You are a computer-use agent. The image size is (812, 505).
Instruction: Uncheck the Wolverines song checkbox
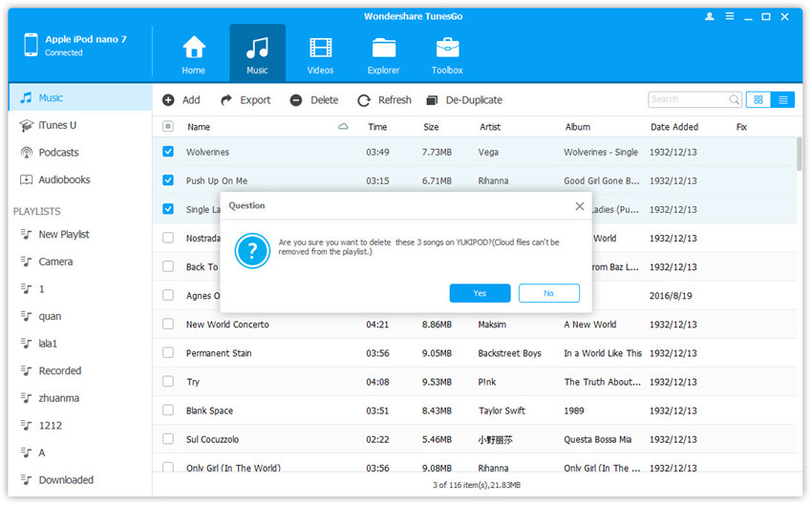click(x=168, y=152)
